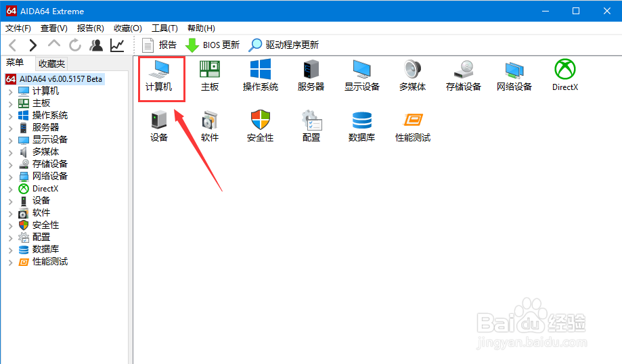622x364 pixels.
Task: Select 存储设备 in the sidebar tree
Action: (50, 164)
